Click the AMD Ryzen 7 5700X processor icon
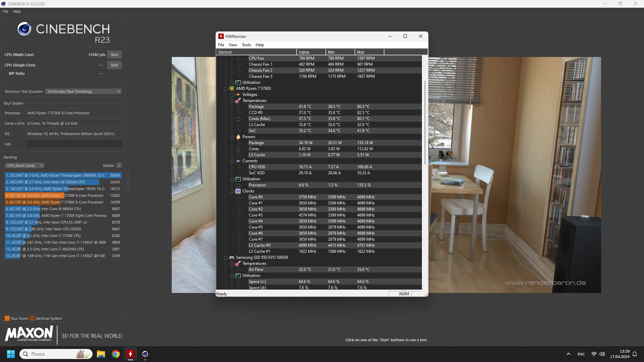The image size is (644, 362). point(232,88)
